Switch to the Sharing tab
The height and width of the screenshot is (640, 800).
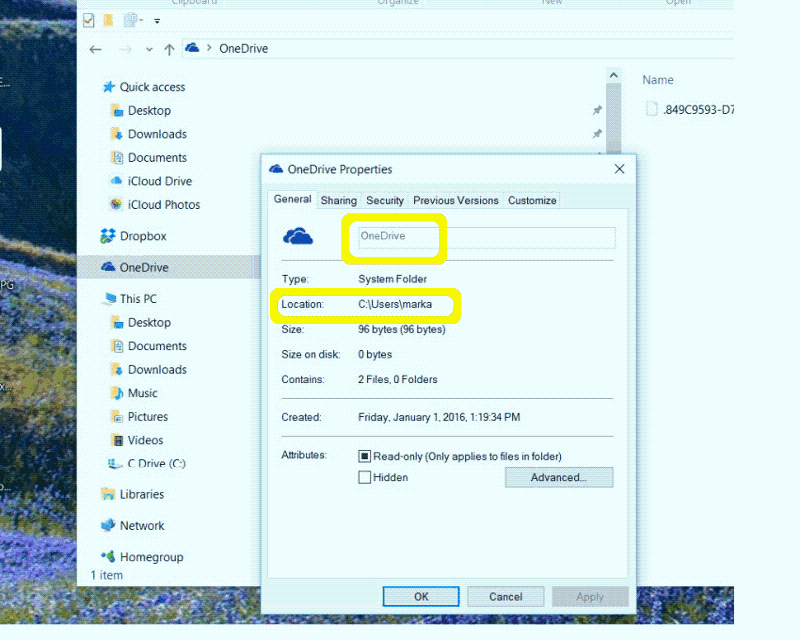click(338, 200)
